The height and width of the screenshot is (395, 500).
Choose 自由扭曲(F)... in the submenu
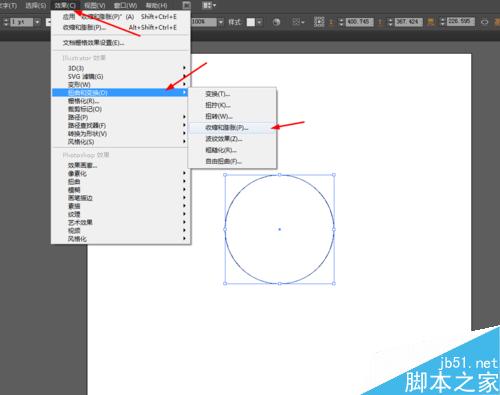(232, 161)
